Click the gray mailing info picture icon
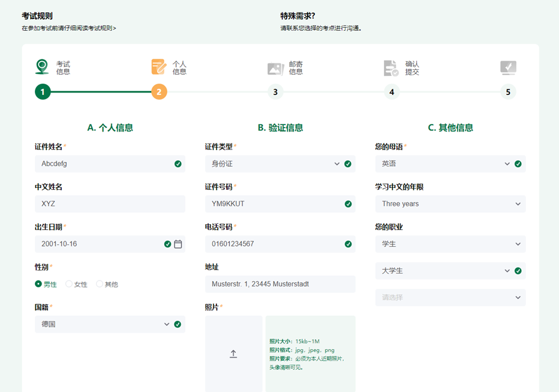This screenshot has width=559, height=392. (x=275, y=68)
